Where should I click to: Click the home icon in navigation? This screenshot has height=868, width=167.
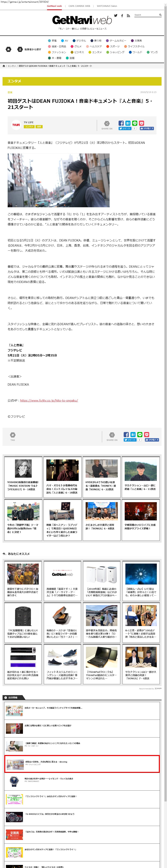pyautogui.click(x=8, y=49)
